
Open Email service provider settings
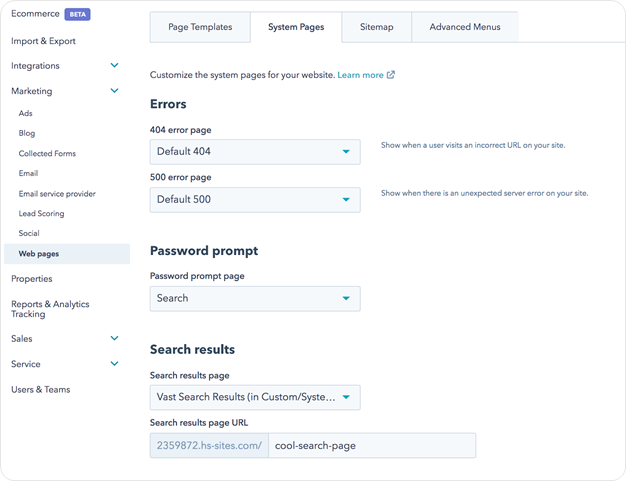point(57,194)
